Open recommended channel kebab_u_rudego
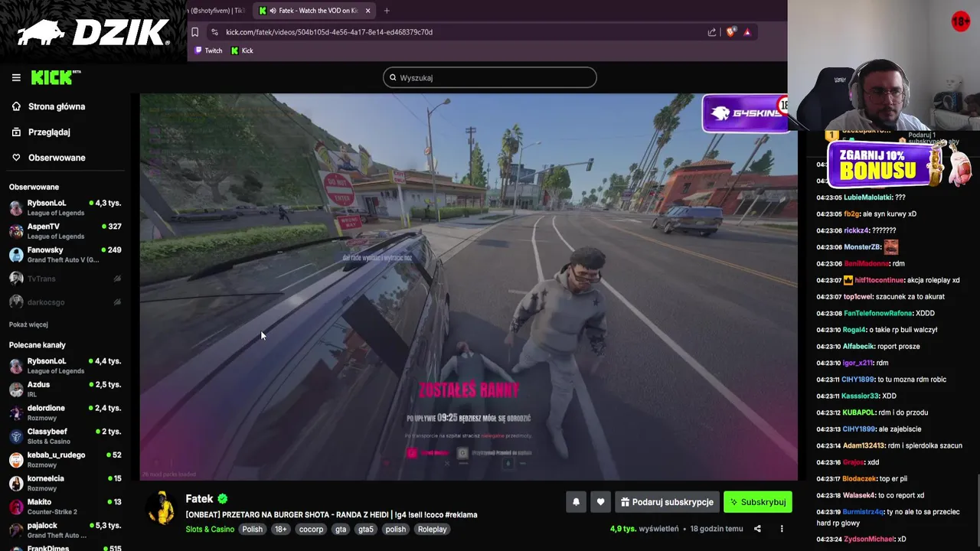Screen dimensions: 980x551 pyautogui.click(x=65, y=459)
